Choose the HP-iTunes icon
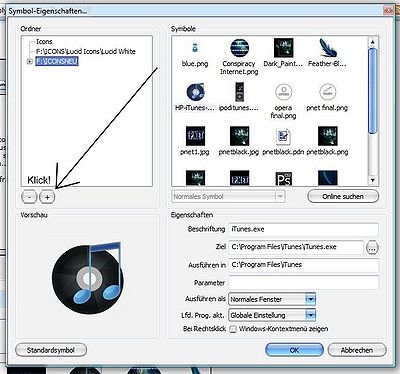Screen dimensions: 400x374 (195, 92)
